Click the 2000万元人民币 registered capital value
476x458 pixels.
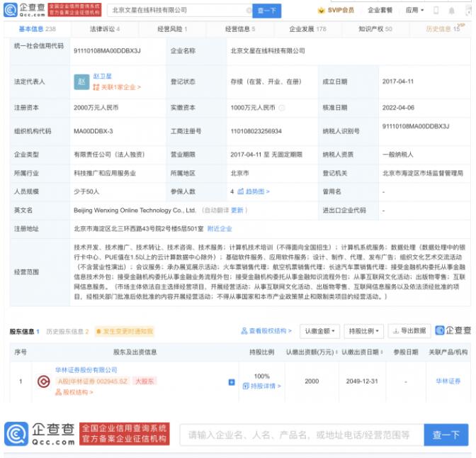click(x=96, y=108)
